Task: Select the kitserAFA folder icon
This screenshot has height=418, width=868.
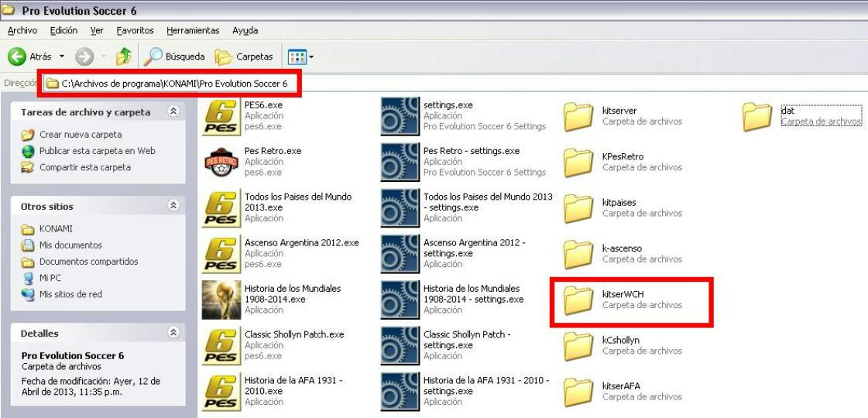Action: 578,392
